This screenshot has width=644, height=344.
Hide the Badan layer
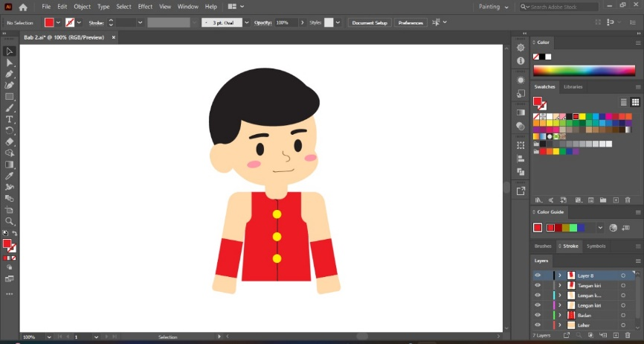coord(538,315)
